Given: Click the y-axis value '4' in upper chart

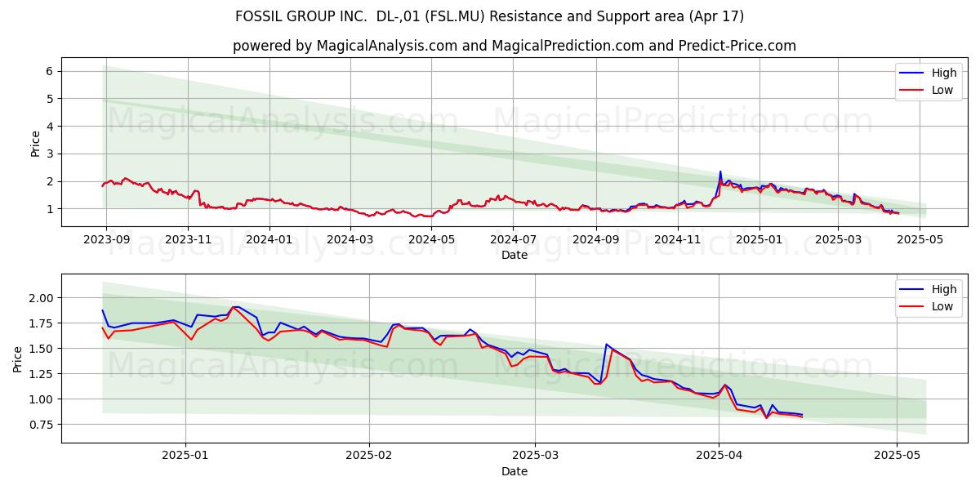Looking at the screenshot, I should (x=49, y=127).
